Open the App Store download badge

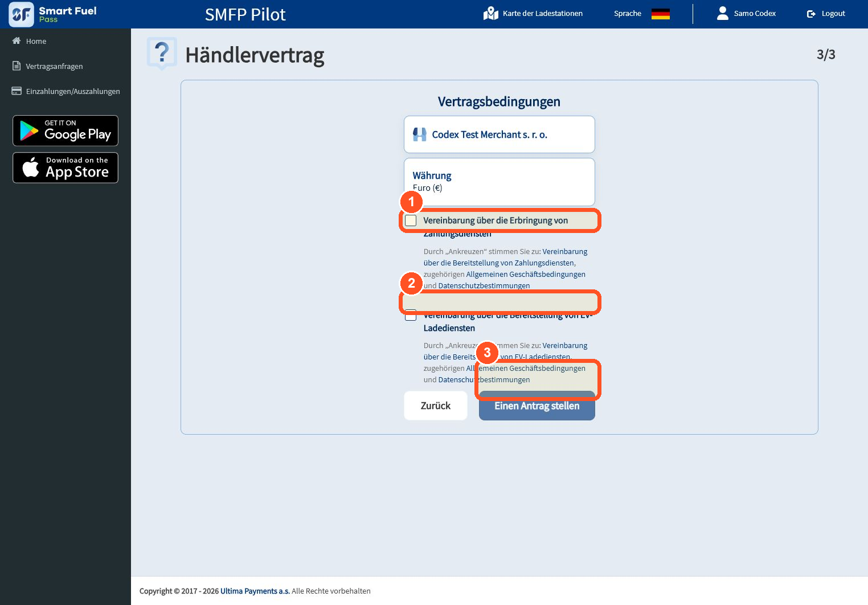point(65,167)
